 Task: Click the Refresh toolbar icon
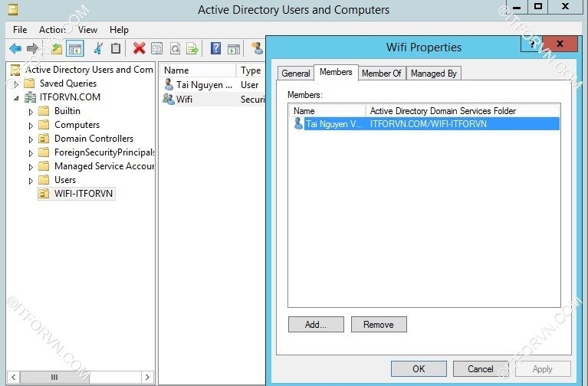click(x=175, y=49)
